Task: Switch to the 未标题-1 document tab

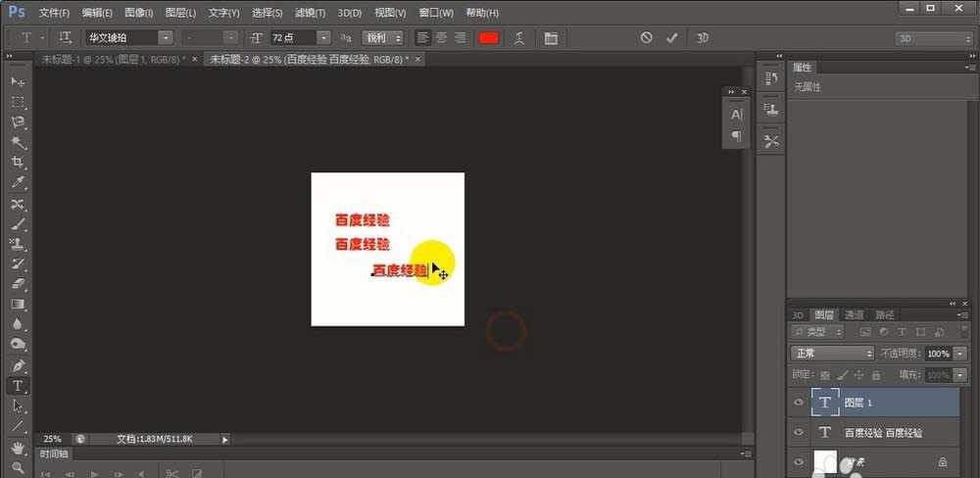Action: [113, 60]
